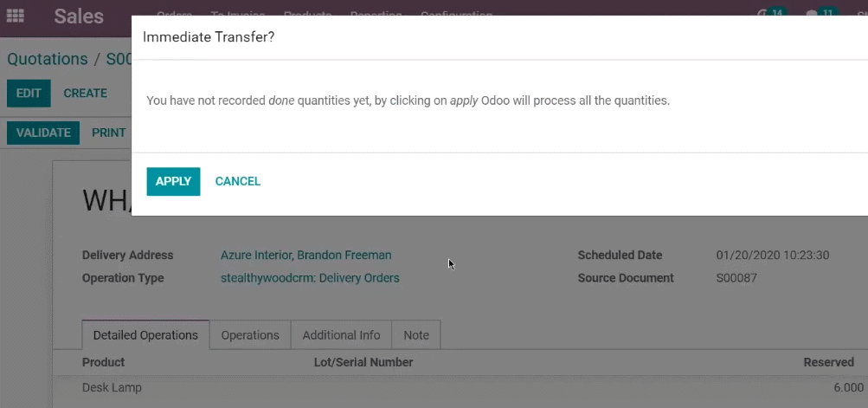Select the Detailed Operations tab
868x408 pixels.
[145, 335]
